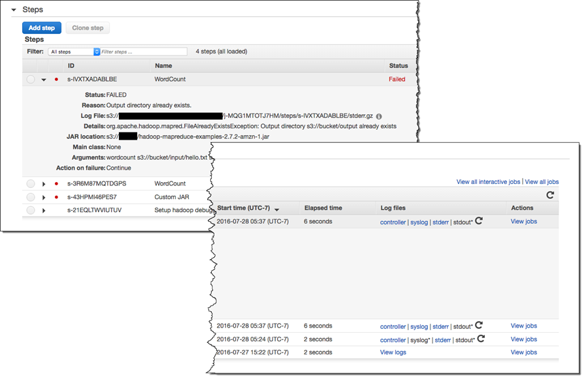
Task: Click red status dot for s-43HPMI46PES7 step
Action: 56,197
